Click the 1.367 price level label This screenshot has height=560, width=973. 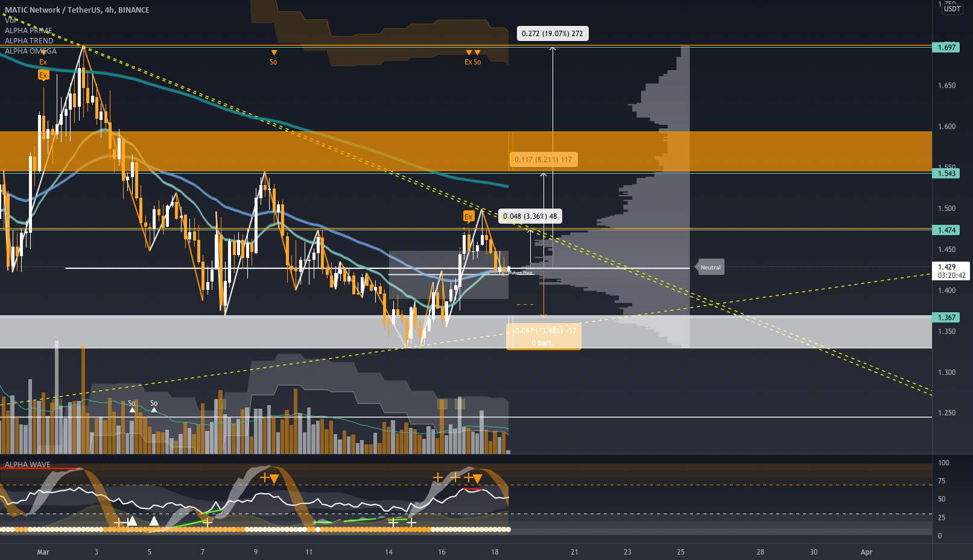tap(946, 317)
